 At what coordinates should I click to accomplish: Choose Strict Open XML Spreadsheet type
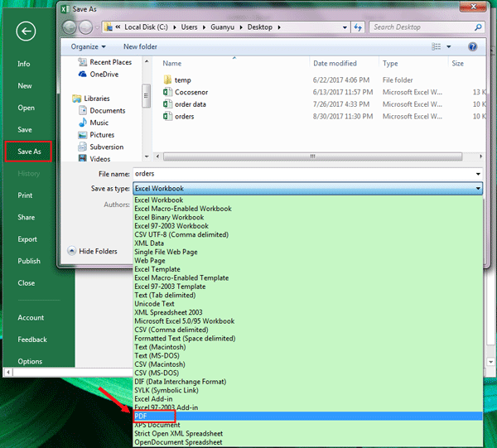(308, 433)
